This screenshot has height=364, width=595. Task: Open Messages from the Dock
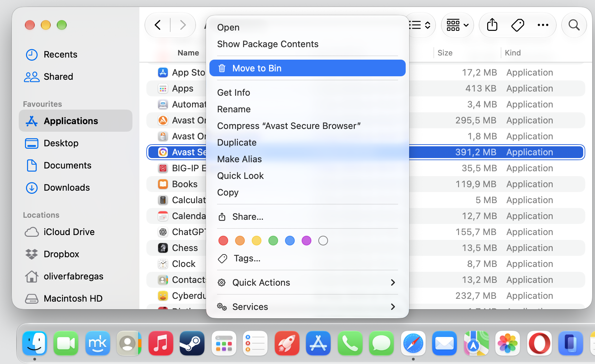click(381, 343)
